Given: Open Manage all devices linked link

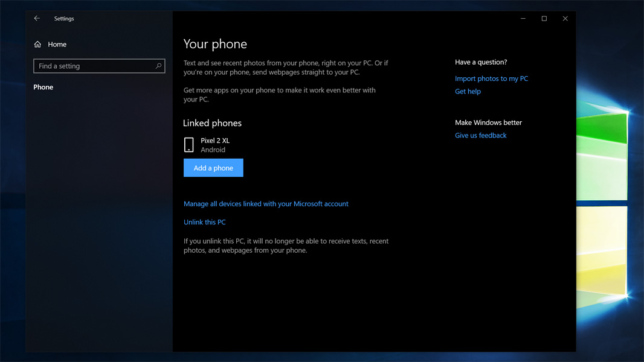Looking at the screenshot, I should (266, 204).
